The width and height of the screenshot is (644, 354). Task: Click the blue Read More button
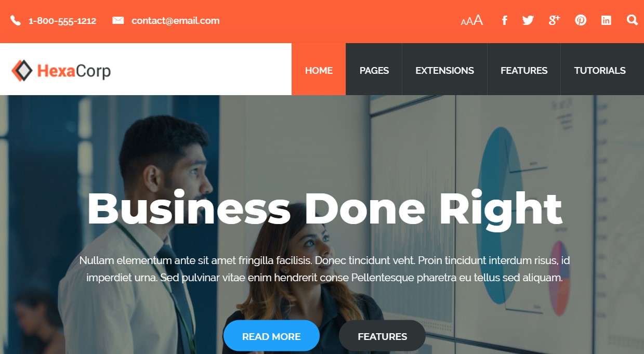pyautogui.click(x=271, y=336)
